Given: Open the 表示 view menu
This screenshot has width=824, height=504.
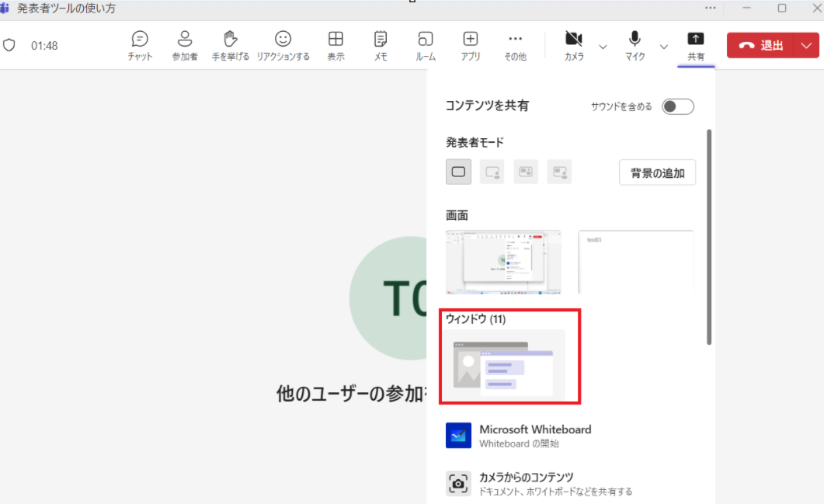Looking at the screenshot, I should point(336,45).
